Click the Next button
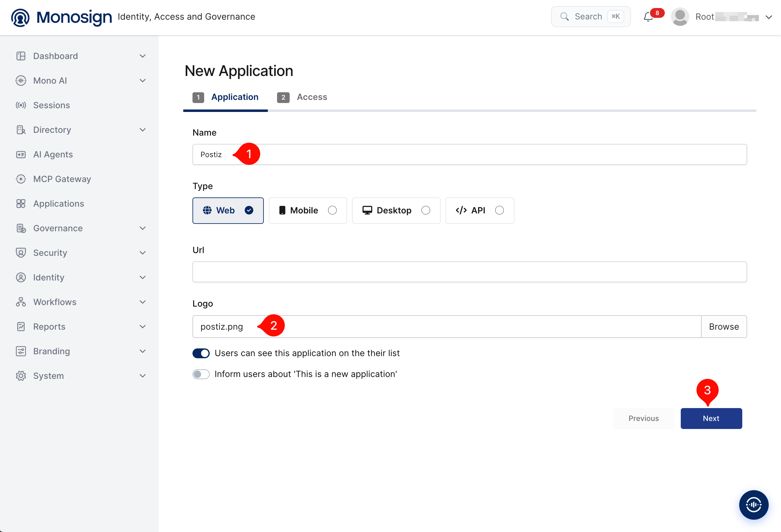The image size is (781, 532). (711, 419)
